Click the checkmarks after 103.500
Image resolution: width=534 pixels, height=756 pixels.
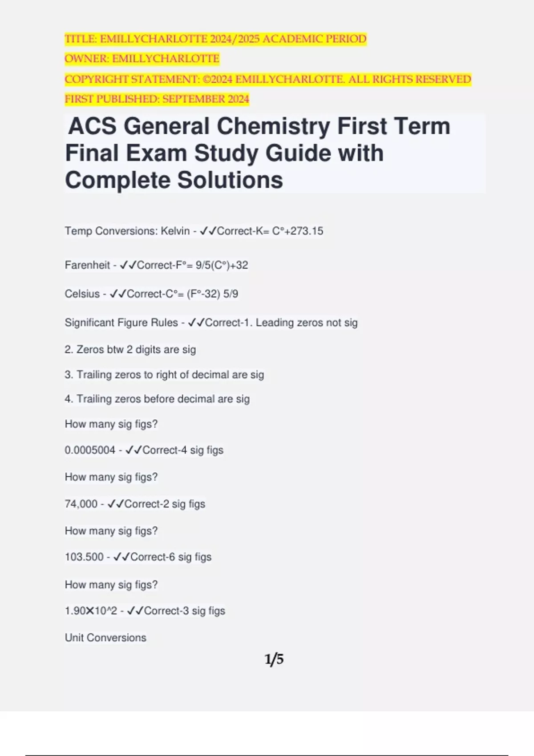(121, 557)
